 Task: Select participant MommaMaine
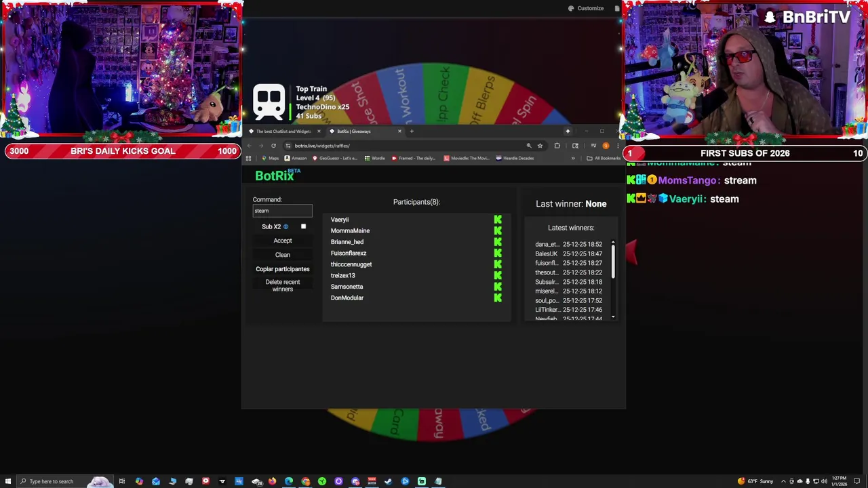350,230
